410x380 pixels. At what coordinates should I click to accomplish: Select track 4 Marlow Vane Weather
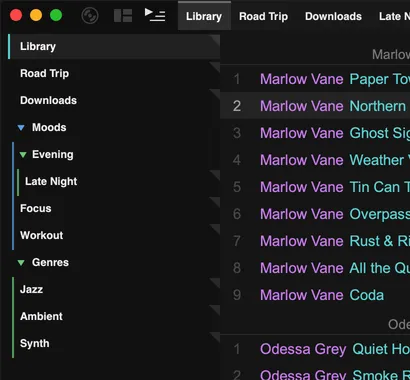coord(315,160)
